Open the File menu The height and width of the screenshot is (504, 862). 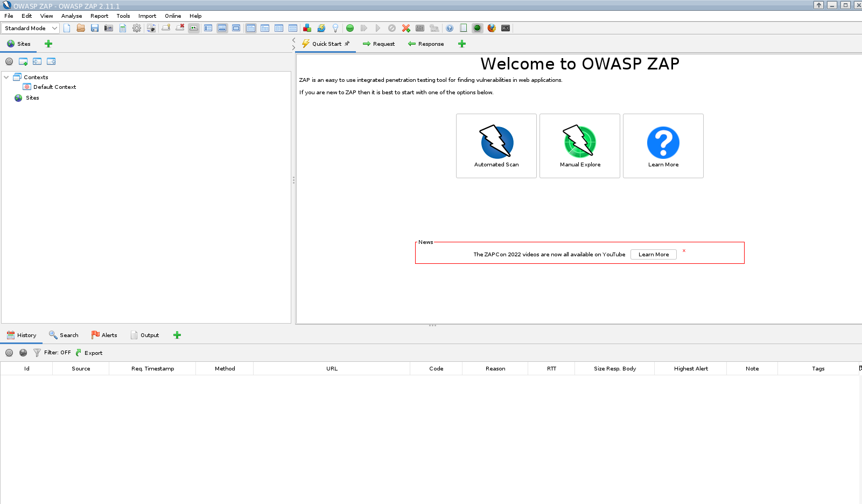pyautogui.click(x=9, y=16)
